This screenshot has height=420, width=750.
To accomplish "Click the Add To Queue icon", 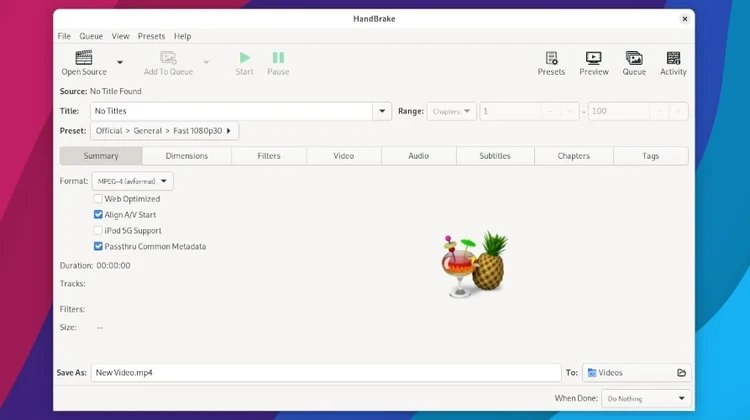I will point(168,58).
